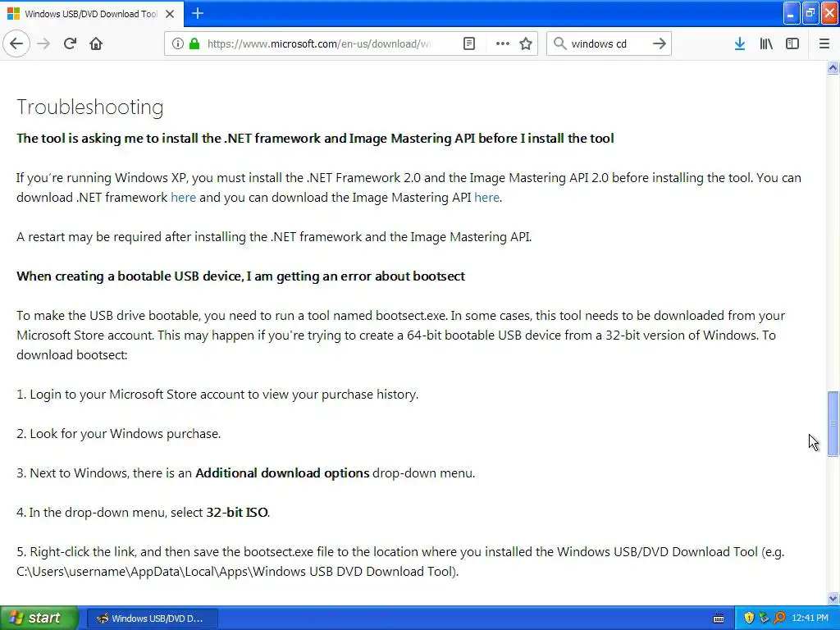Click the scrollbar down arrow
The height and width of the screenshot is (630, 840).
(833, 598)
